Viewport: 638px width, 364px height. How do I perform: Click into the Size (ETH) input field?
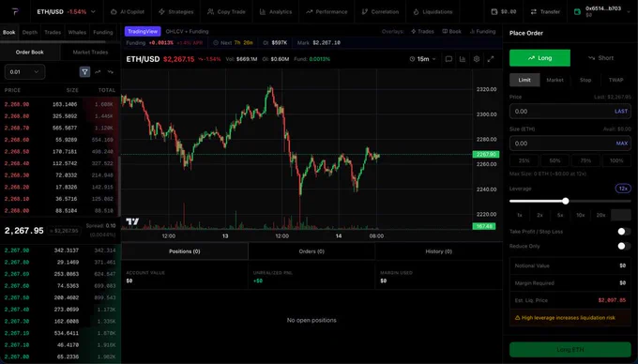click(x=570, y=144)
